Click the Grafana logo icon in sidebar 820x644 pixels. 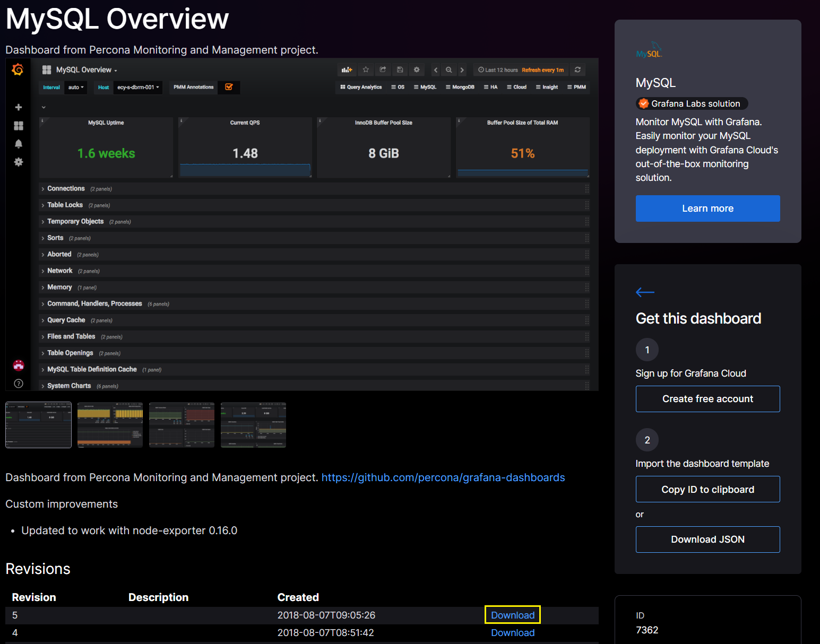18,69
